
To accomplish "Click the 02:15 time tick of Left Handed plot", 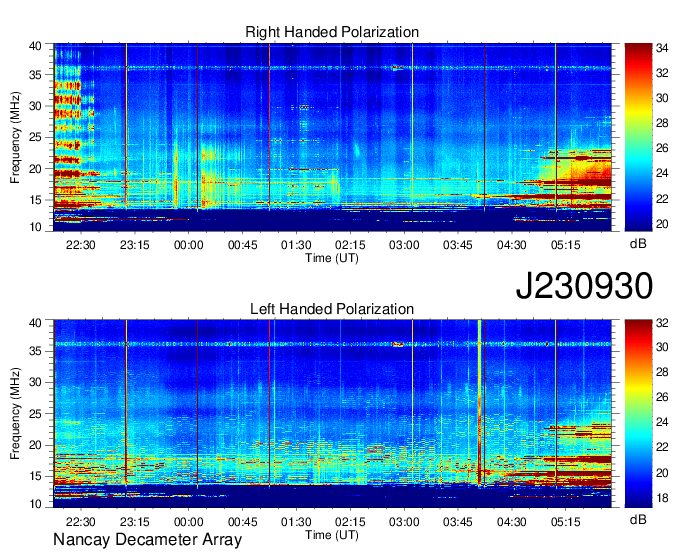I will point(350,522).
